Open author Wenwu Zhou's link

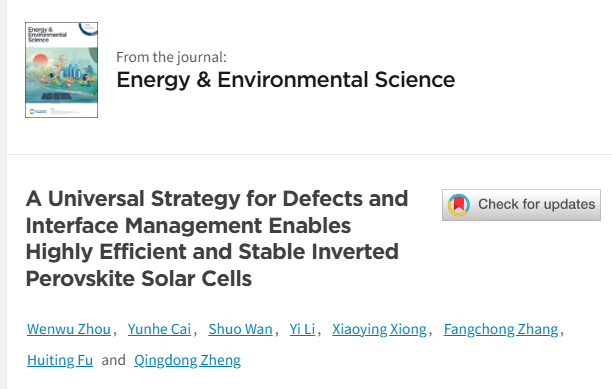[x=69, y=329]
